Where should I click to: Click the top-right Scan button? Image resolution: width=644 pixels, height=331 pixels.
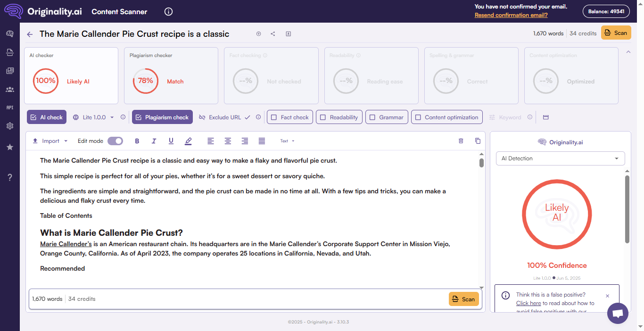coord(616,33)
